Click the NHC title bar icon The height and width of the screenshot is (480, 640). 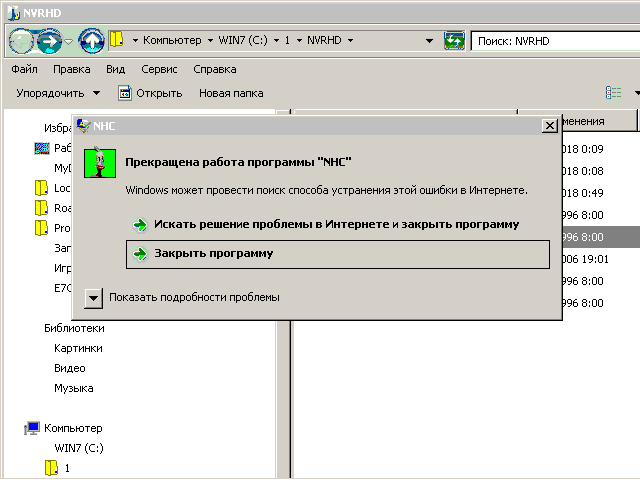tap(83, 126)
